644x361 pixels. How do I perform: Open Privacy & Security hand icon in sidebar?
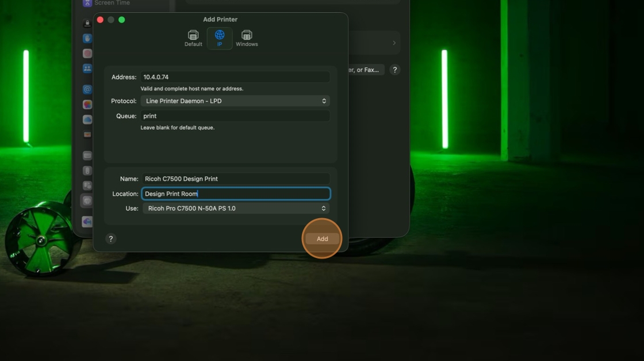click(x=87, y=38)
